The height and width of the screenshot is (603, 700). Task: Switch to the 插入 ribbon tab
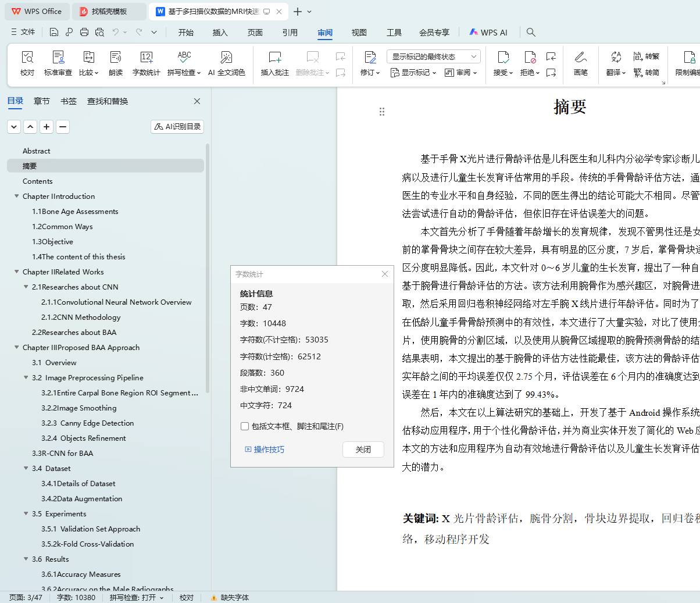220,33
